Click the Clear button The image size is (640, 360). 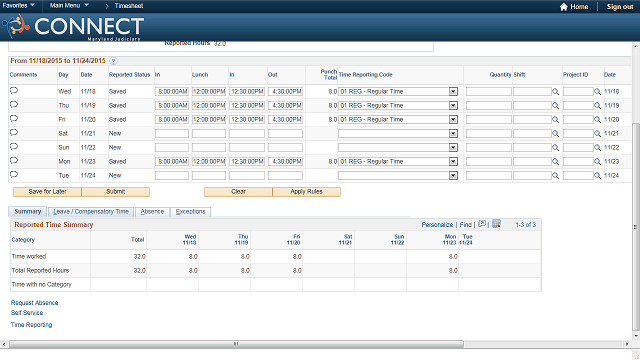(x=238, y=191)
